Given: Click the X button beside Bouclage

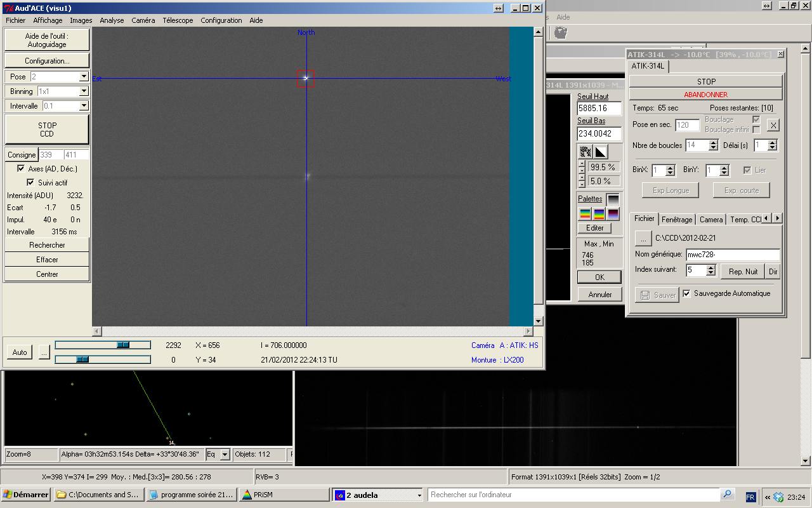Looking at the screenshot, I should tap(773, 125).
